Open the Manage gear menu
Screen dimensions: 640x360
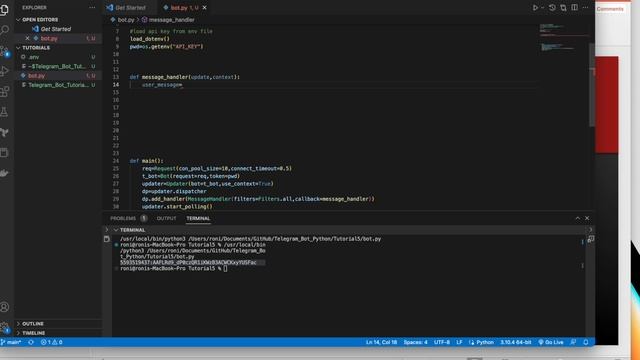tap(4, 327)
